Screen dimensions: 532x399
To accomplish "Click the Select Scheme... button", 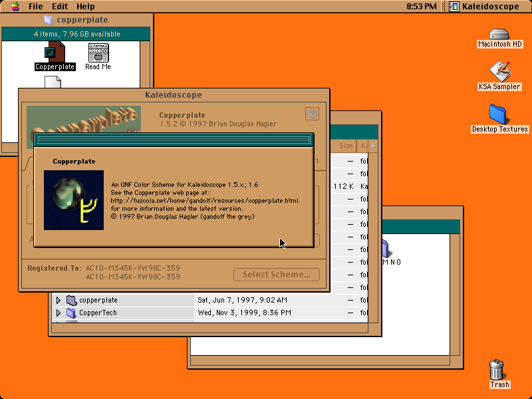I will [x=277, y=275].
